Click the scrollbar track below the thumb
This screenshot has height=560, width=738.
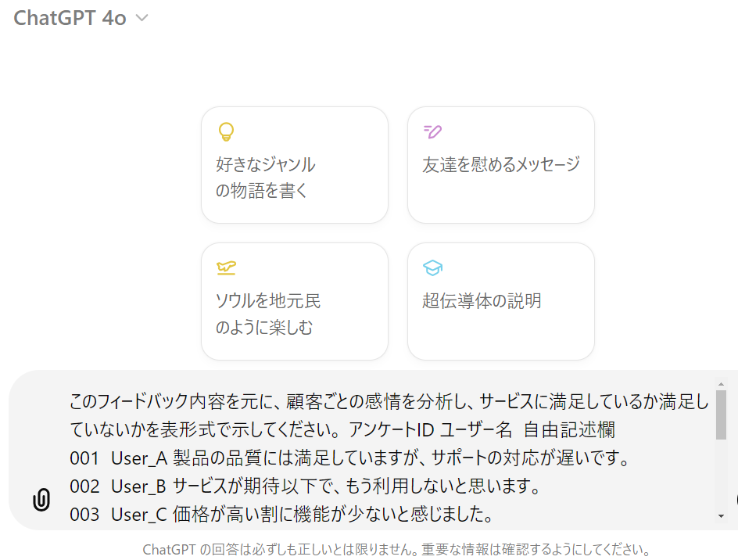(x=720, y=477)
